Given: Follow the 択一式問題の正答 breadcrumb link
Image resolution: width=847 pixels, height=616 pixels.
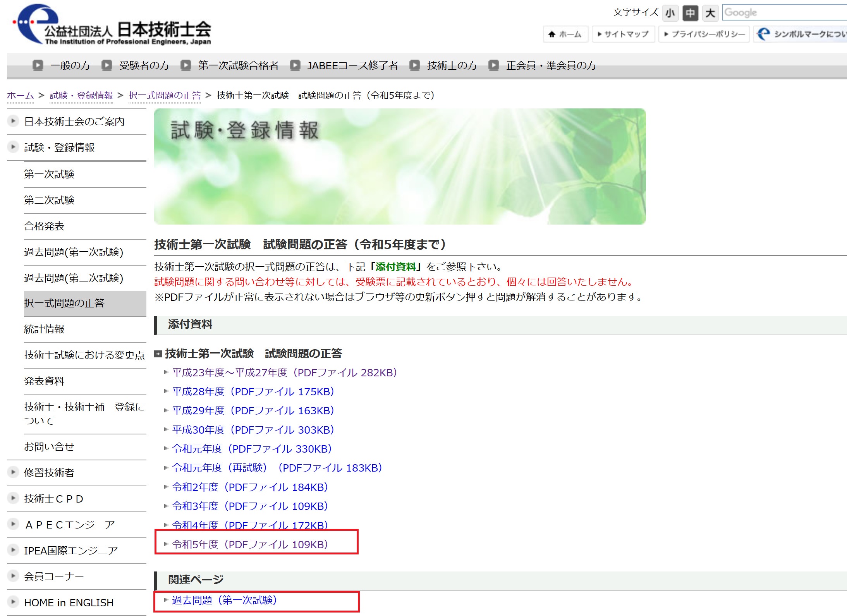Looking at the screenshot, I should [x=165, y=95].
